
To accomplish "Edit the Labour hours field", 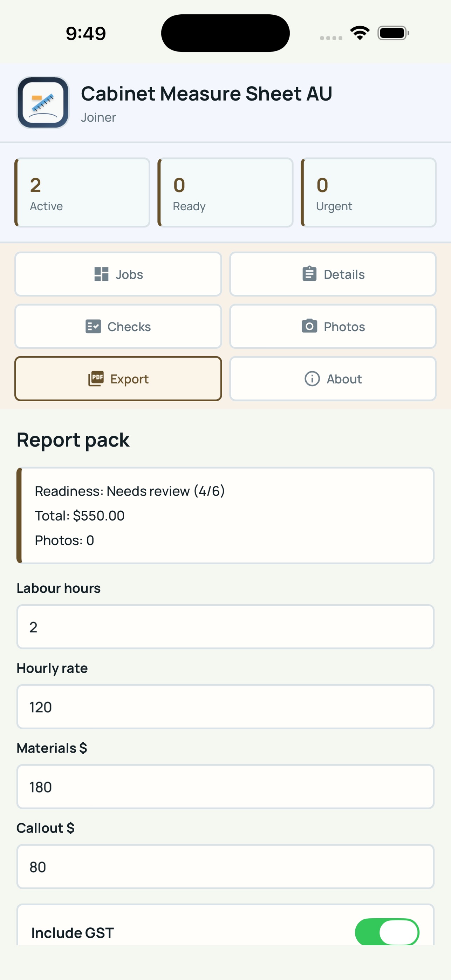I will tap(226, 627).
